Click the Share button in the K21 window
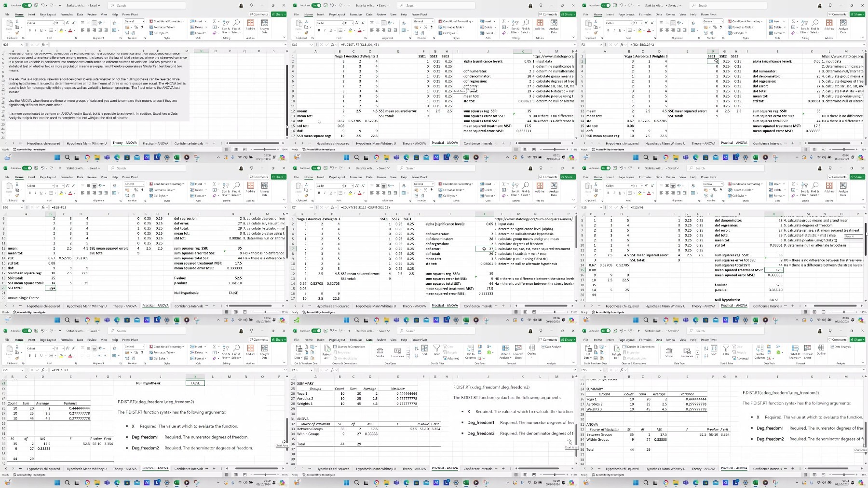This screenshot has height=488, width=868. tap(279, 340)
